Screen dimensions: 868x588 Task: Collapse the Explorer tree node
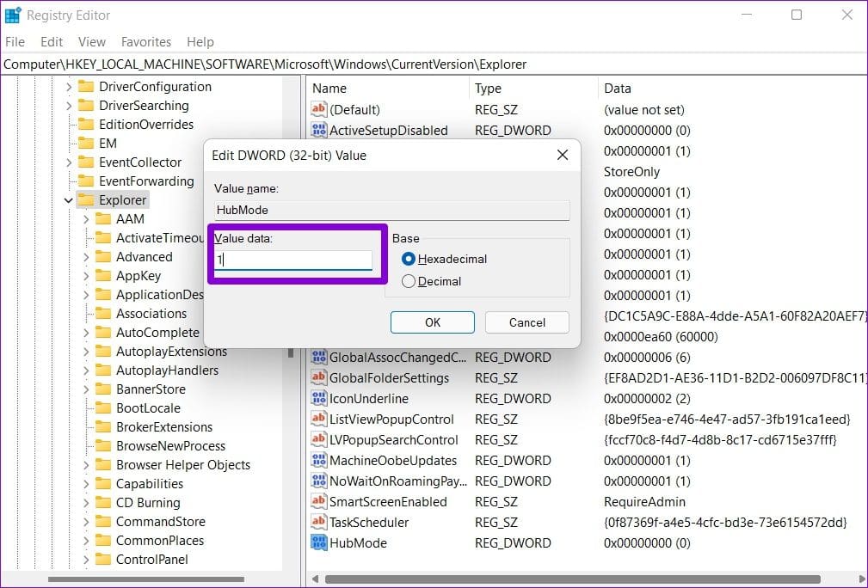[69, 200]
